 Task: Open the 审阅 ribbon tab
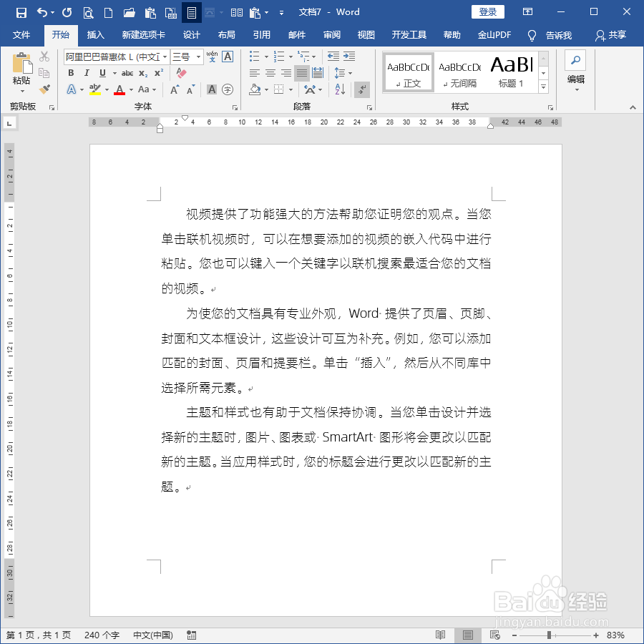coord(331,34)
